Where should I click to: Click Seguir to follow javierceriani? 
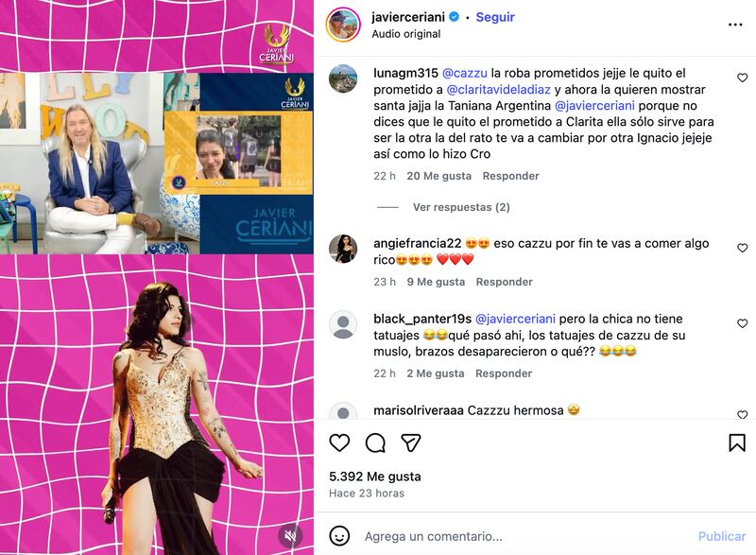coord(495,17)
